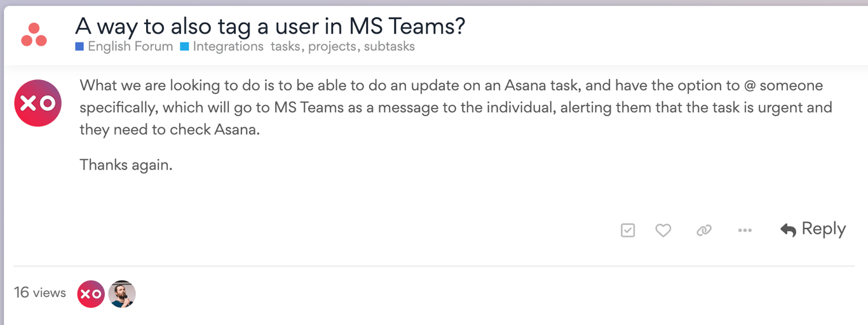Reply to this post
The width and height of the screenshot is (868, 325).
813,229
